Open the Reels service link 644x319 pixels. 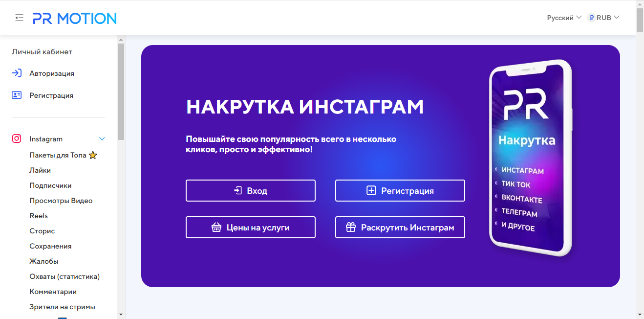(x=39, y=216)
